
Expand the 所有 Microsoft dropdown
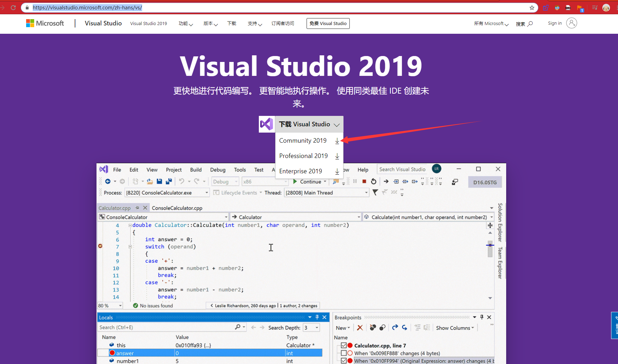pyautogui.click(x=491, y=23)
